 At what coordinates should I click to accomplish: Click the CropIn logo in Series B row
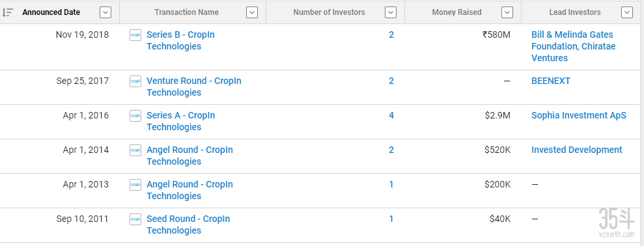coord(135,35)
